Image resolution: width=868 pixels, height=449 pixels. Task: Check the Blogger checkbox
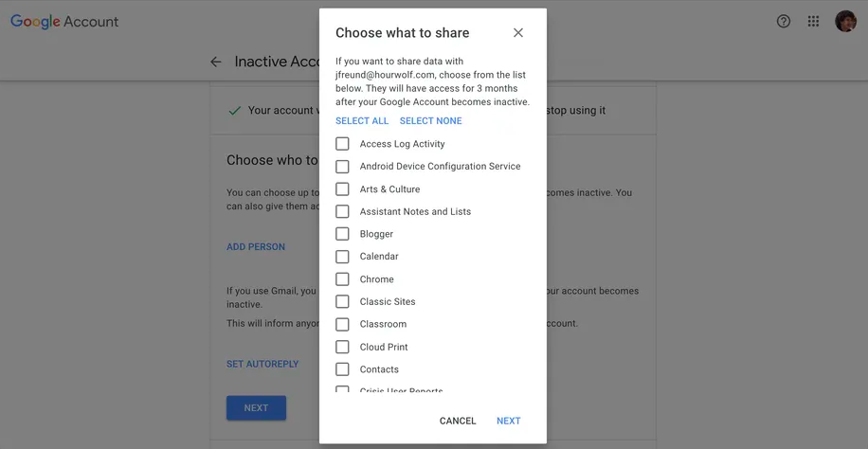[x=342, y=234]
